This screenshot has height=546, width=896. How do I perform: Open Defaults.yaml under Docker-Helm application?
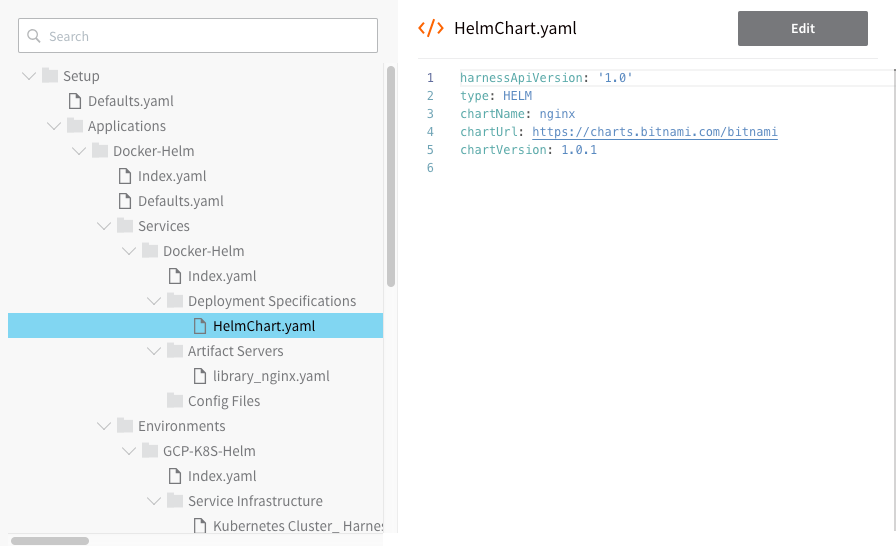(x=181, y=201)
